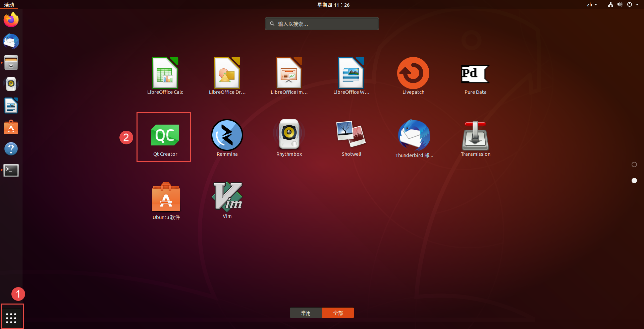Switch to the 常用 frequent apps tab
This screenshot has height=329, width=644.
pyautogui.click(x=306, y=313)
